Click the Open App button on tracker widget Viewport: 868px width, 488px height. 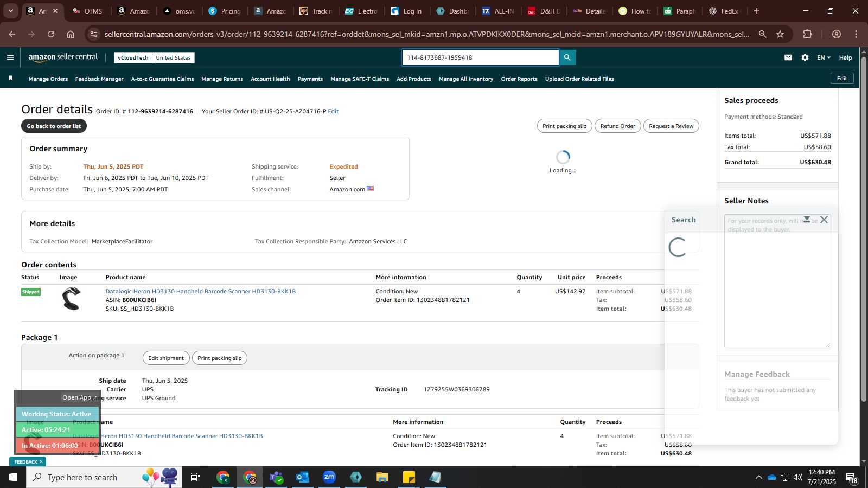pyautogui.click(x=80, y=397)
